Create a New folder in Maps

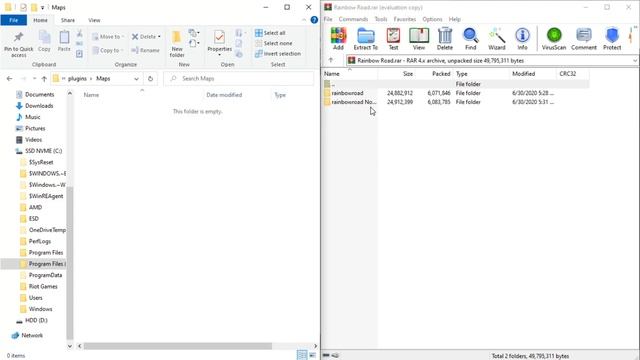click(177, 43)
